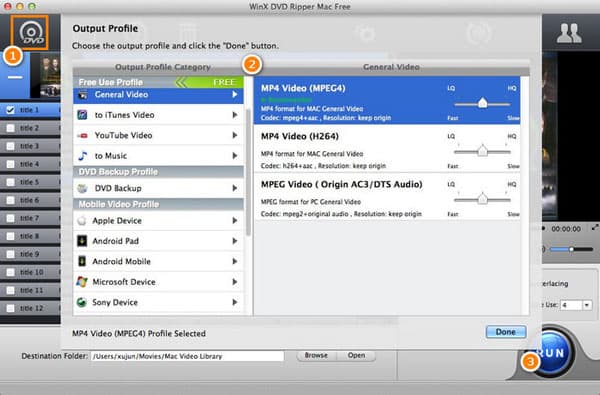This screenshot has width=600, height=395.
Task: Expand the Android Mobile arrow
Action: (235, 261)
